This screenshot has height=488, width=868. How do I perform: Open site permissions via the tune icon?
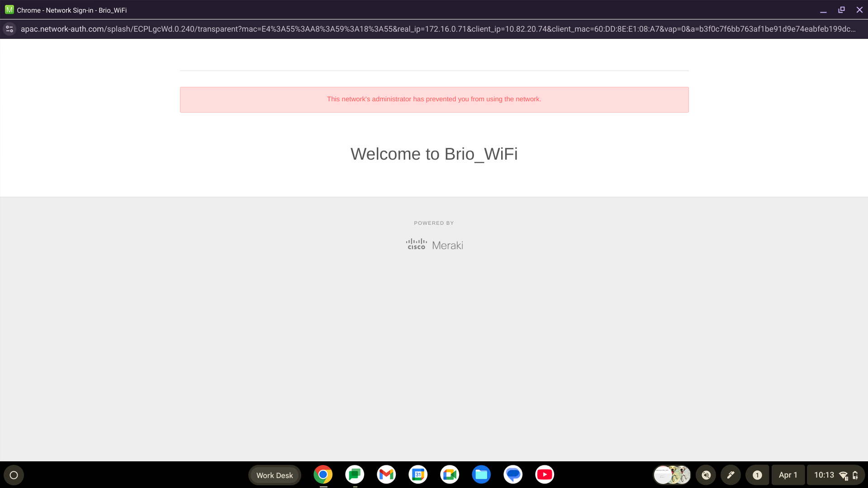tap(9, 28)
